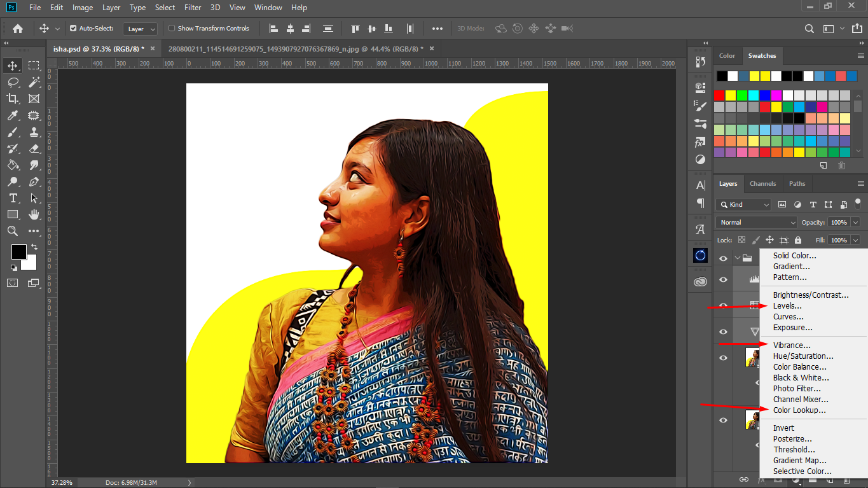
Task: Choose Vibrance... from the adjustment list
Action: (792, 345)
